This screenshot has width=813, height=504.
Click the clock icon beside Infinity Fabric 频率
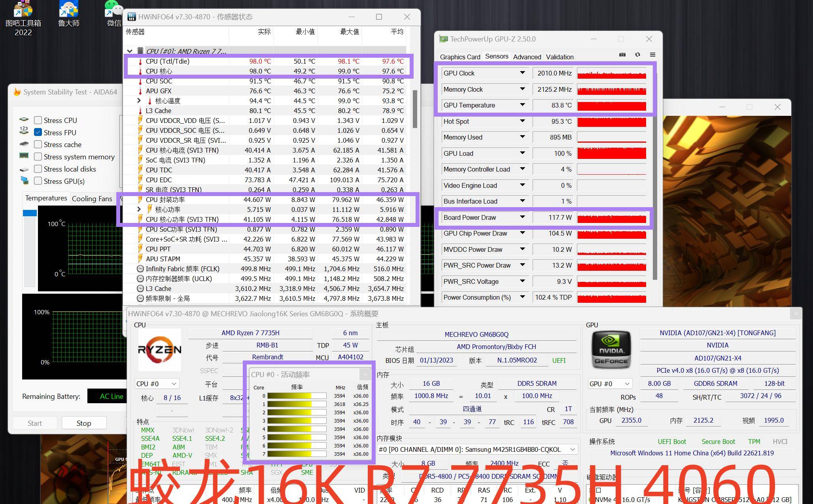[x=140, y=269]
